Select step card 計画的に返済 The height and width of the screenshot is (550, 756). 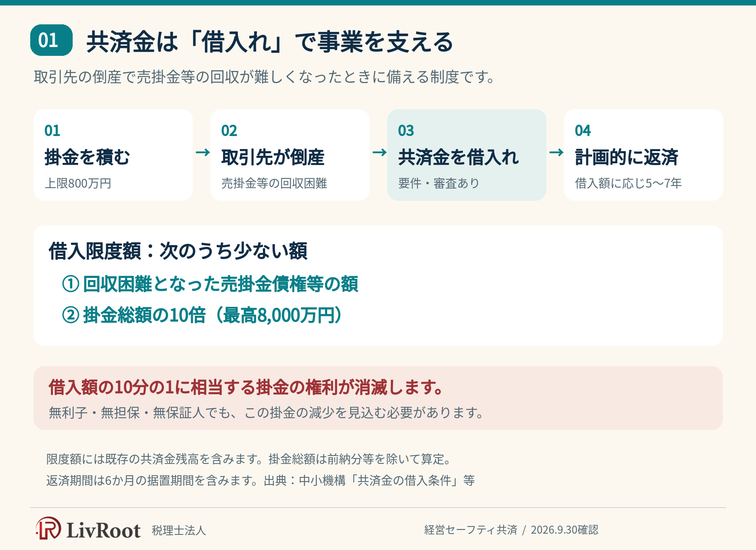tap(643, 155)
